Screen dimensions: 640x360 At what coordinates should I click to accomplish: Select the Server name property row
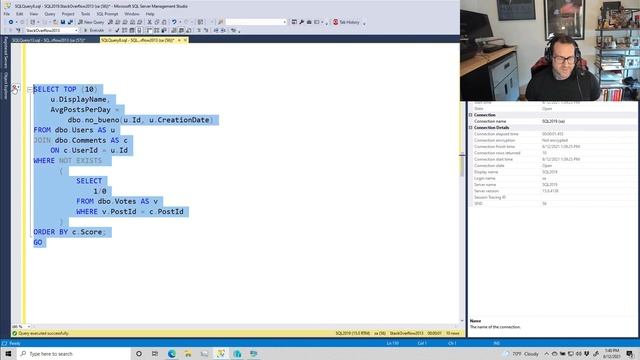click(x=553, y=184)
